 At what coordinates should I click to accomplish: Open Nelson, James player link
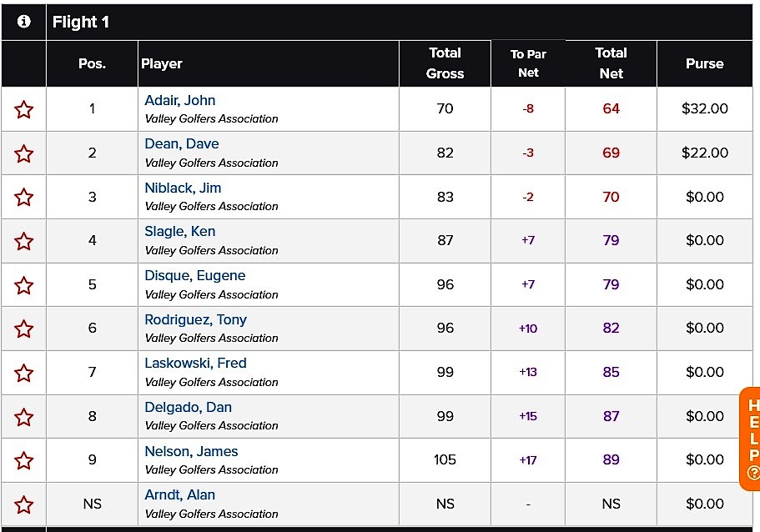pos(191,452)
